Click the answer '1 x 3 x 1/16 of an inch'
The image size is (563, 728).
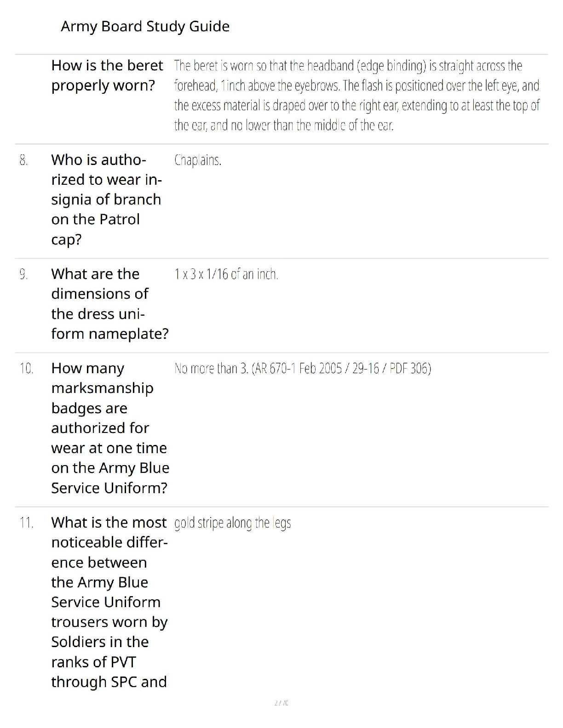(226, 274)
